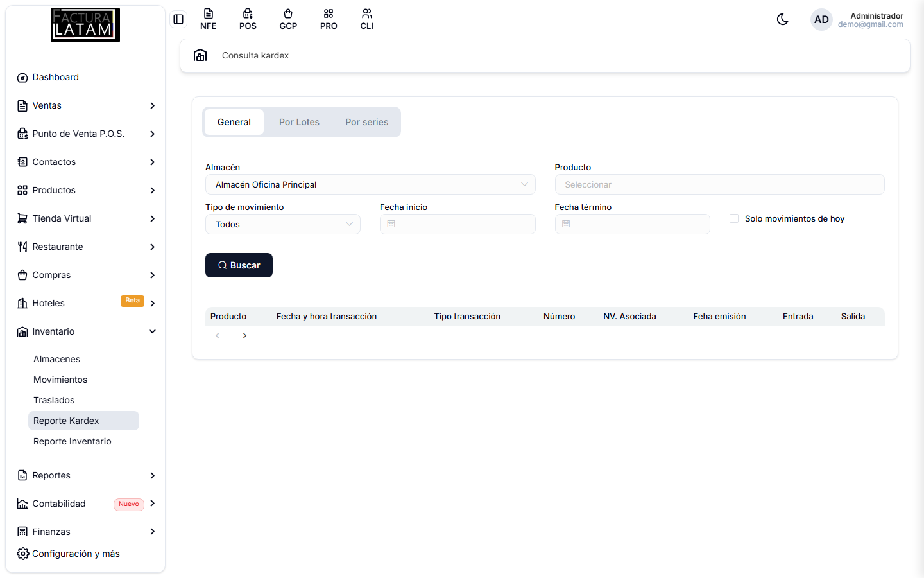
Task: Open the Almacén dropdown
Action: [x=370, y=184]
